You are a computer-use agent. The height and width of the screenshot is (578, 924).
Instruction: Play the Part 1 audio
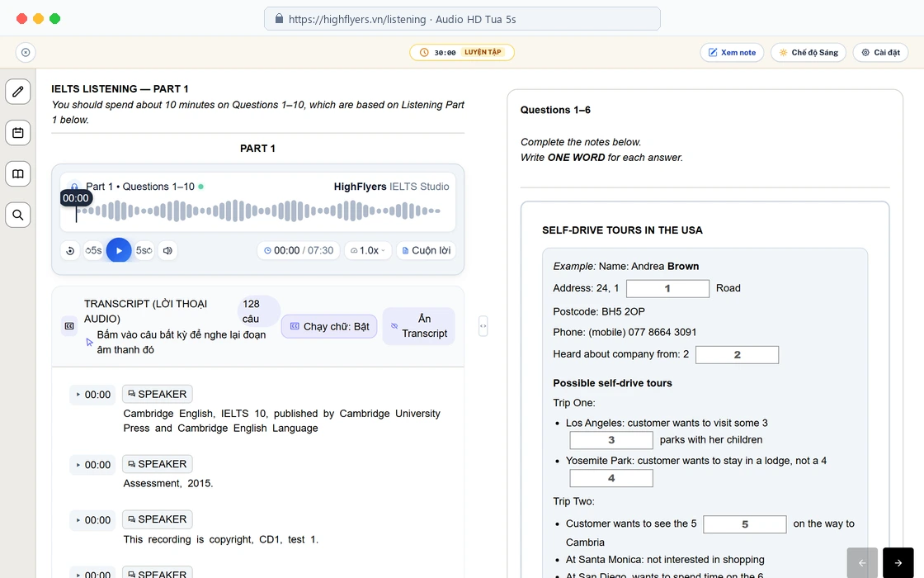[x=119, y=251]
